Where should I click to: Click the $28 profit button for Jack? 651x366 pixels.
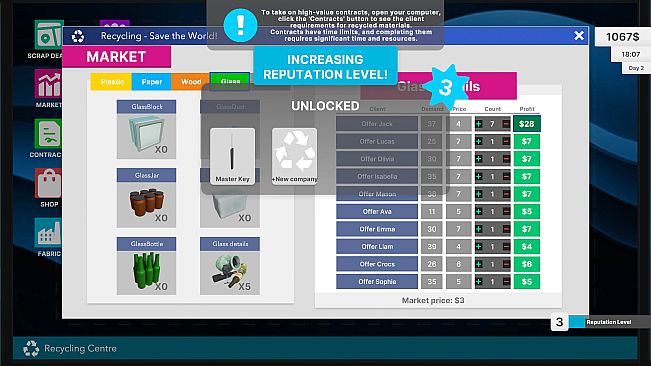(x=526, y=124)
